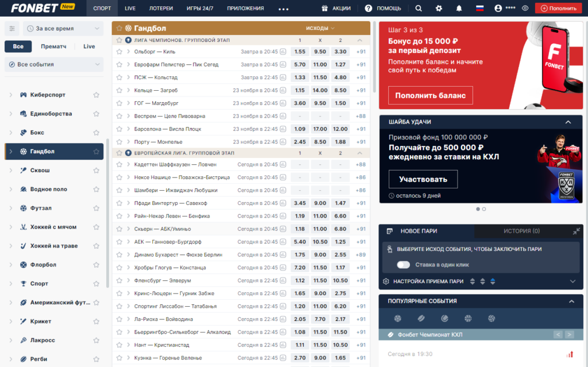588x367 pixels.
Task: Click the Гандбол header ball icon
Action: coord(128,28)
